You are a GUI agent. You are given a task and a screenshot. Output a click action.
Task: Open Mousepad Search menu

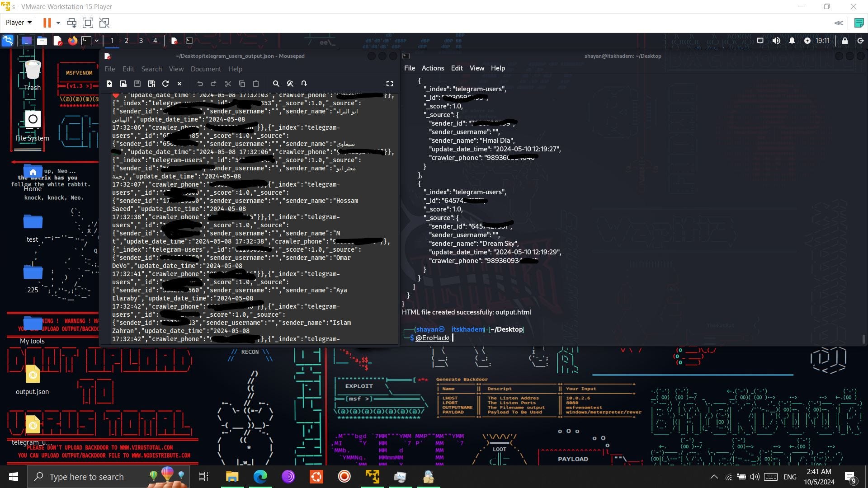click(x=151, y=69)
